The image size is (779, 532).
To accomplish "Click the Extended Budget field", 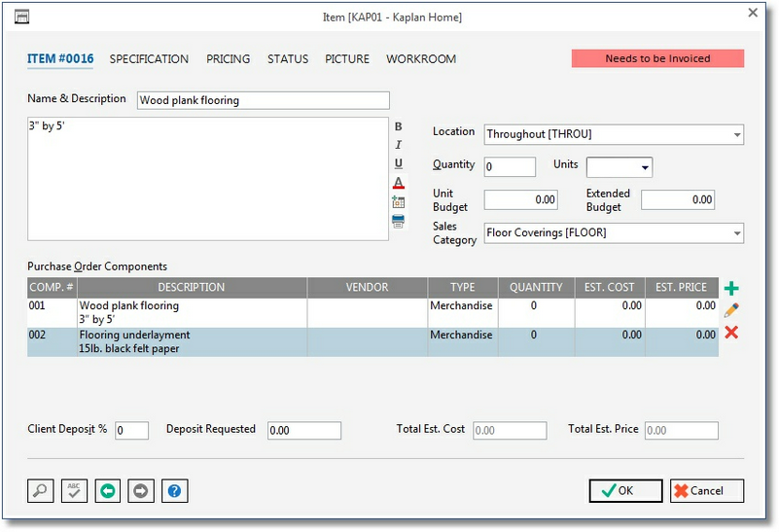I will [678, 199].
